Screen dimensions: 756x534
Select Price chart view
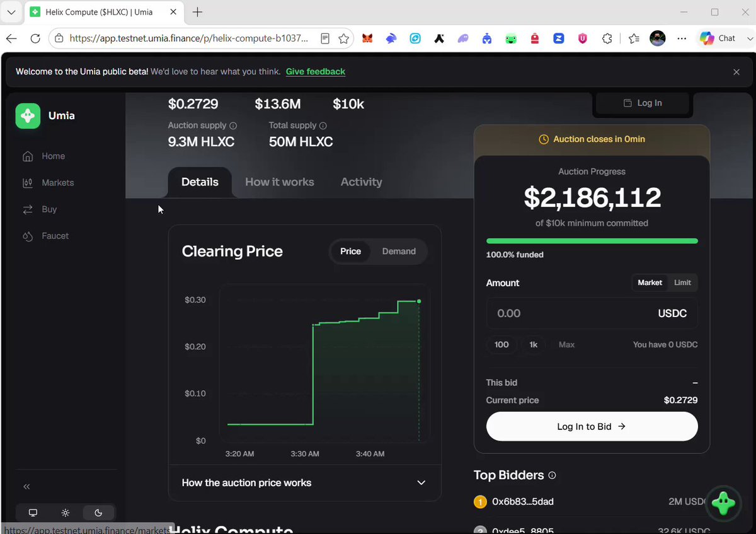[x=350, y=252]
